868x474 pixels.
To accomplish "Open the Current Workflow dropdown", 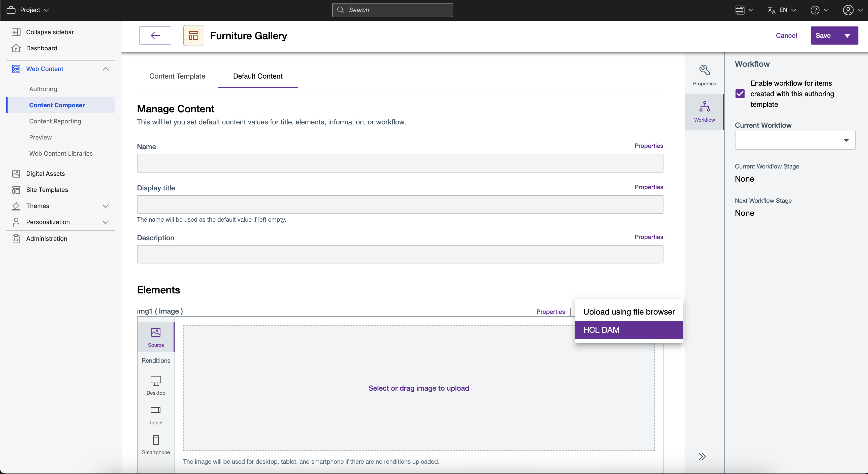I will (x=846, y=140).
